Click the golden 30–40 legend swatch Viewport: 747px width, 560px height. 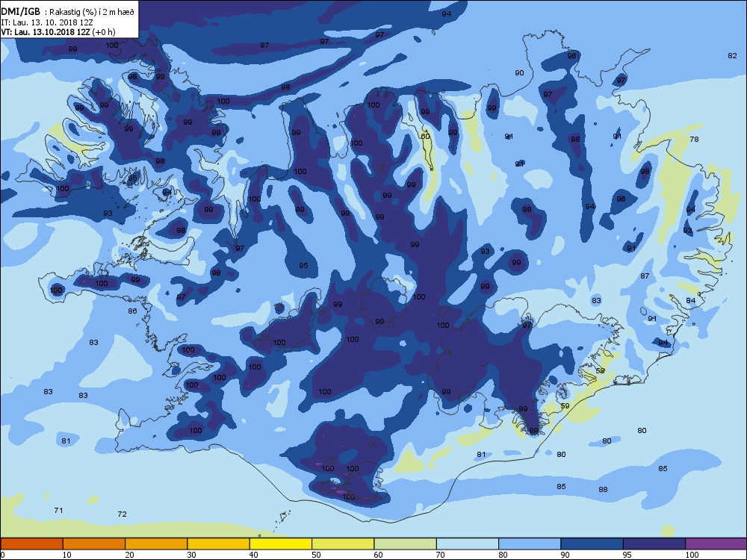point(219,544)
